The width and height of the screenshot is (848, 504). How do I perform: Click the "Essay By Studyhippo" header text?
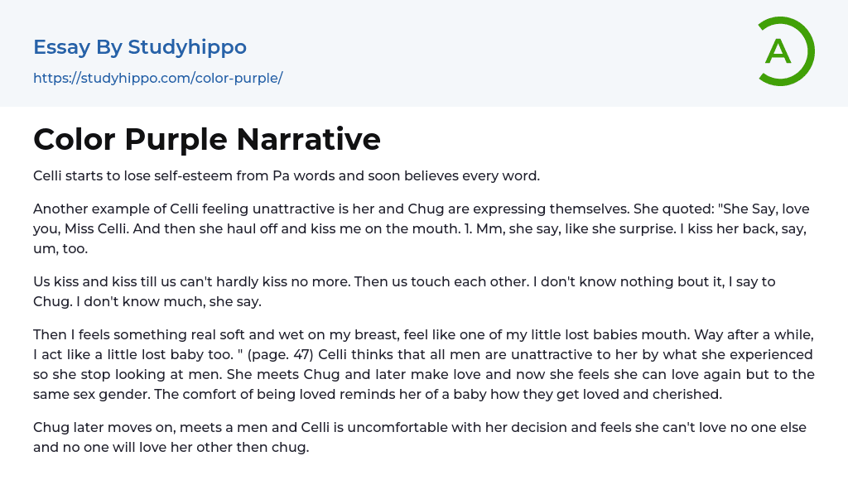click(x=140, y=47)
